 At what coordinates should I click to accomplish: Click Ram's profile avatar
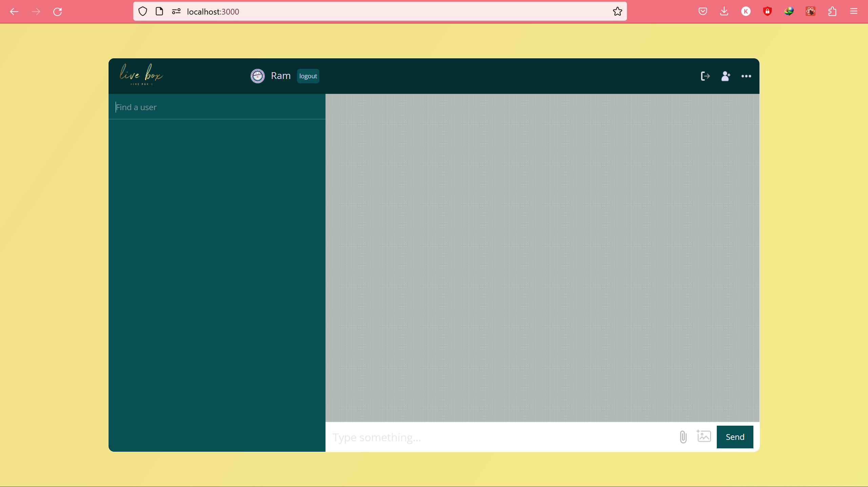pos(258,76)
